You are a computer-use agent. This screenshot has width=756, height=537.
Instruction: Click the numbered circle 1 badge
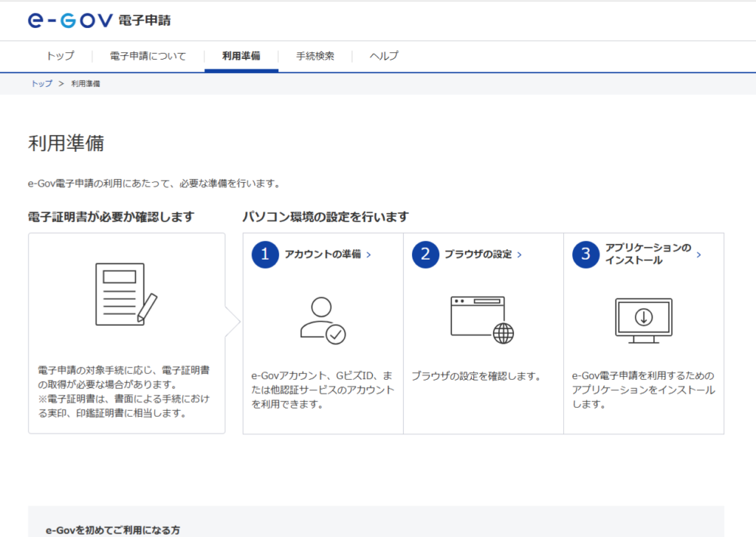click(x=265, y=254)
